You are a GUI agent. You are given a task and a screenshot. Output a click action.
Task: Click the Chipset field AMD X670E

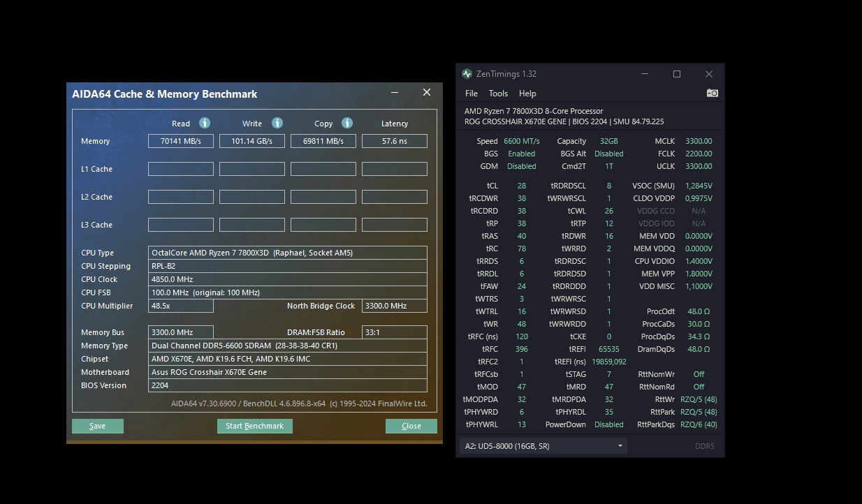pyautogui.click(x=288, y=359)
